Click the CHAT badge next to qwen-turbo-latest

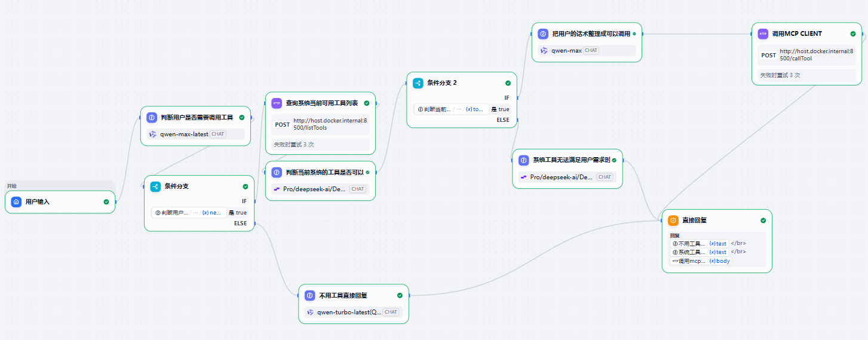tap(391, 312)
